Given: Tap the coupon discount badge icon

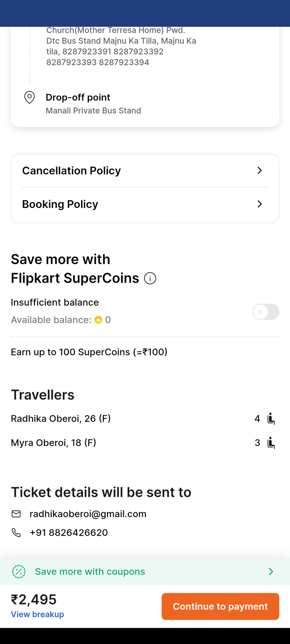Looking at the screenshot, I should 19,572.
